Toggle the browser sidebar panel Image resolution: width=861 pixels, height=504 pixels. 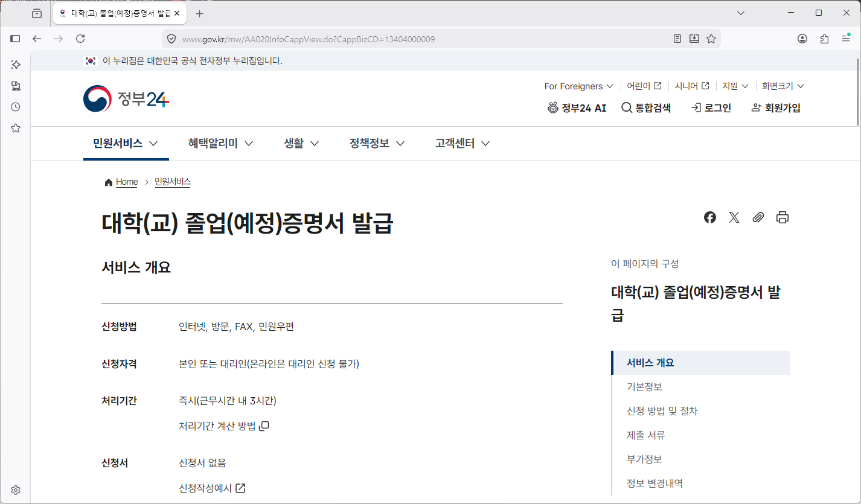click(16, 39)
